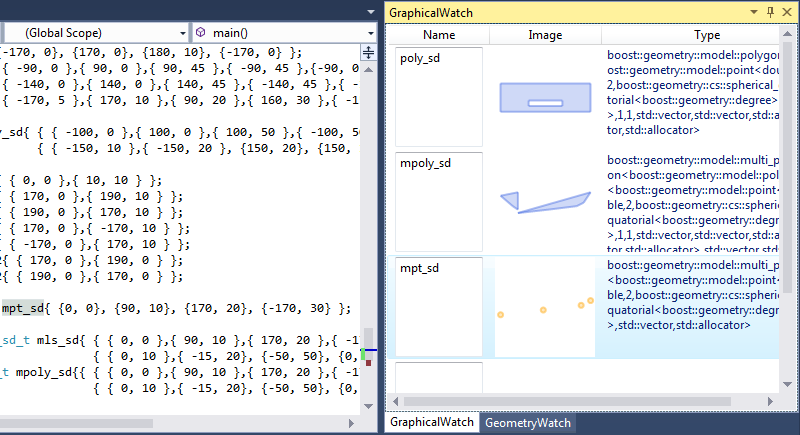Click the GraphicalWatch panel title text

431,13
